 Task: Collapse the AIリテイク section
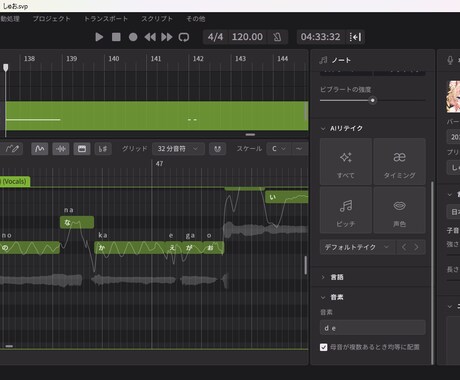point(323,128)
